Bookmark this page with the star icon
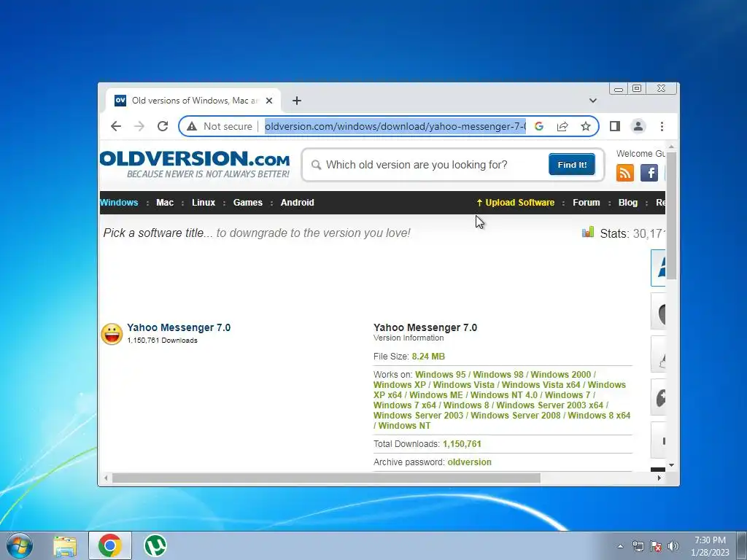This screenshot has height=560, width=747. point(586,126)
